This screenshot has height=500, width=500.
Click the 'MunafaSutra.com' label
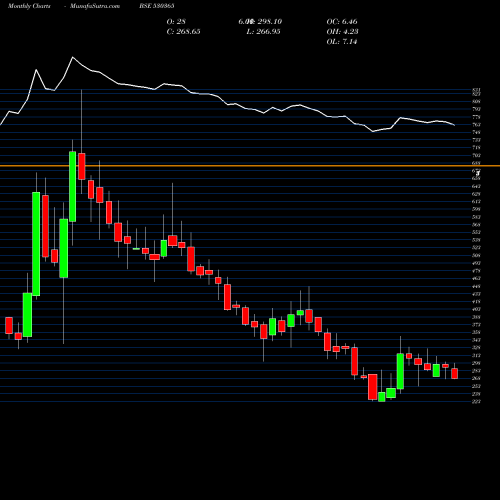(95, 6)
